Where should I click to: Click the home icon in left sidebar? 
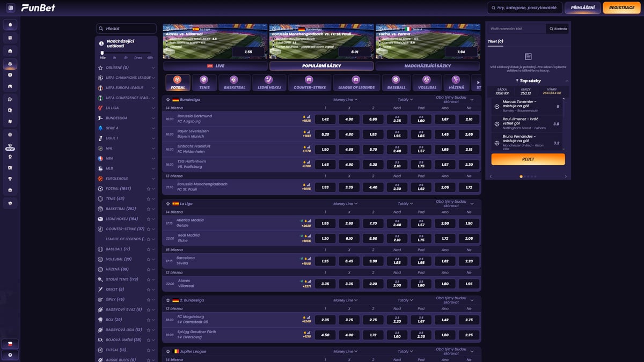10,51
